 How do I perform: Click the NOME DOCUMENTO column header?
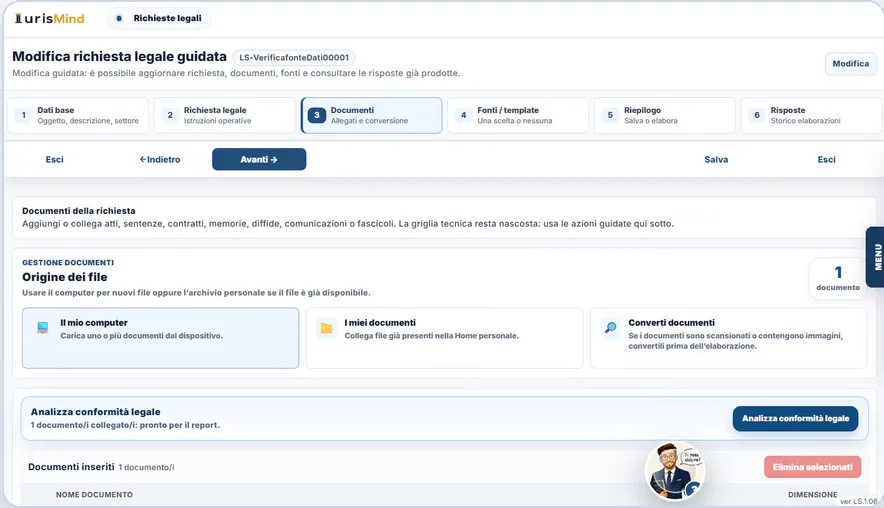[94, 494]
